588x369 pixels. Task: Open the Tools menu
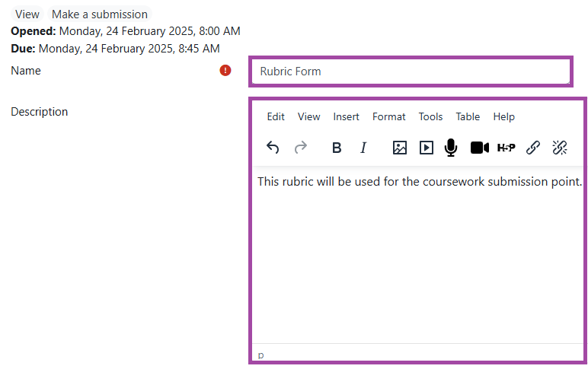[x=430, y=117]
